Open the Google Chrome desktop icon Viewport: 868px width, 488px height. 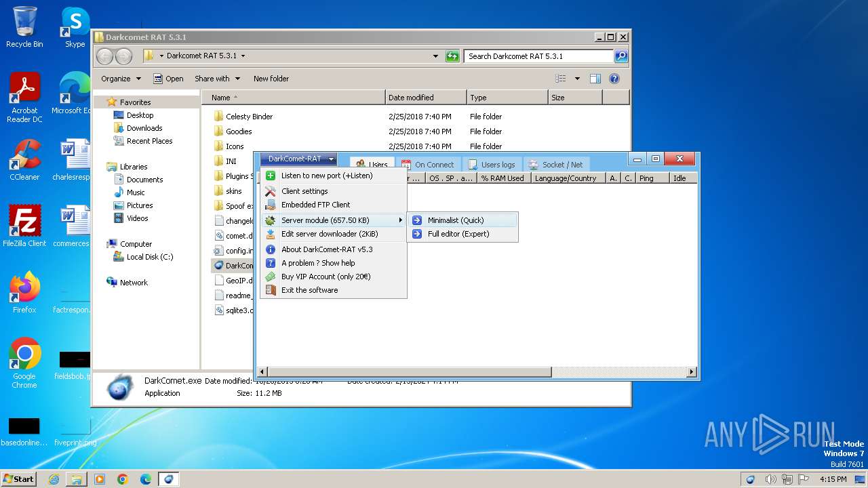coord(24,363)
